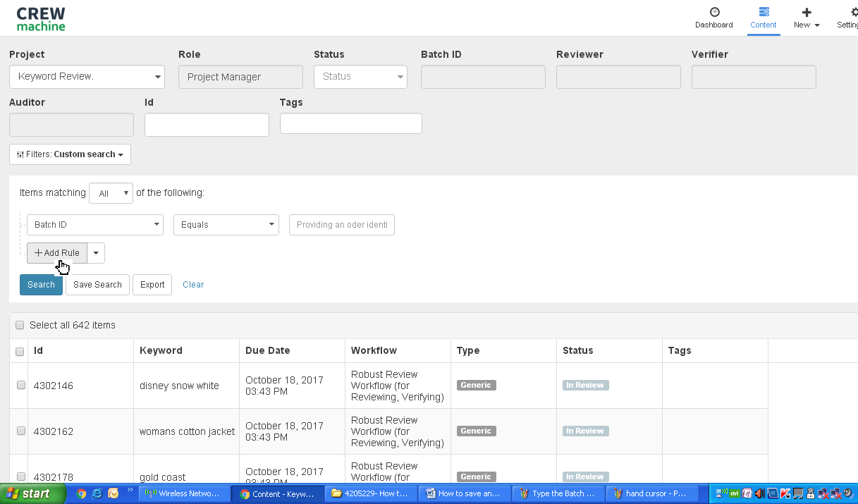Click the Clear link
This screenshot has width=858, height=504.
(x=193, y=285)
